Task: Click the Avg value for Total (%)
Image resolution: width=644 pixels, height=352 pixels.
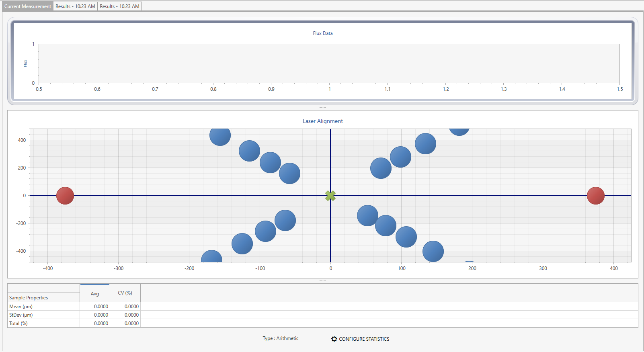Action: tap(95, 323)
